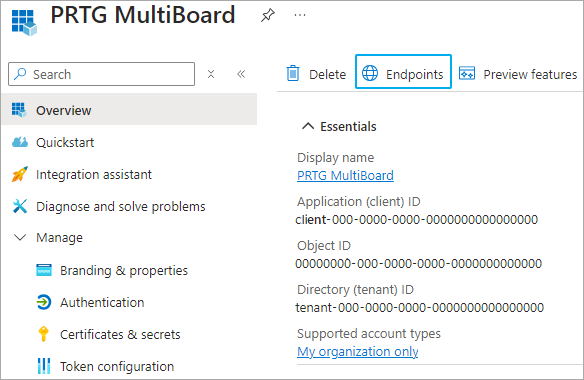Click the Object ID label
The width and height of the screenshot is (584, 380).
324,246
